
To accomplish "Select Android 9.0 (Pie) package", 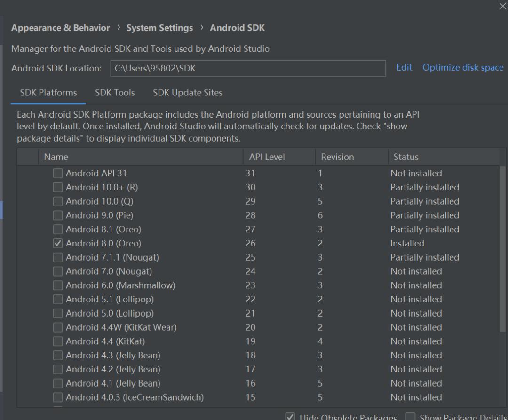I will pyautogui.click(x=57, y=215).
